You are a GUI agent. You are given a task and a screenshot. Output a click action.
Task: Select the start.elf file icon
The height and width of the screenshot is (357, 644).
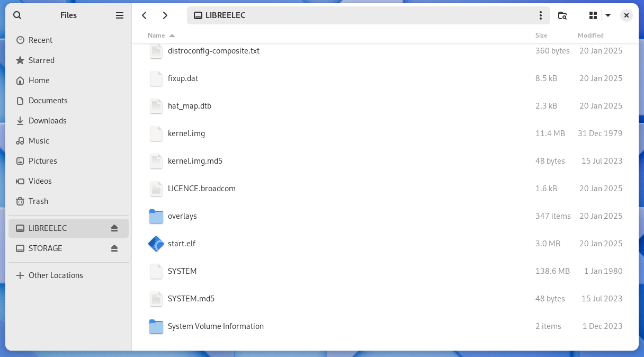coord(156,244)
